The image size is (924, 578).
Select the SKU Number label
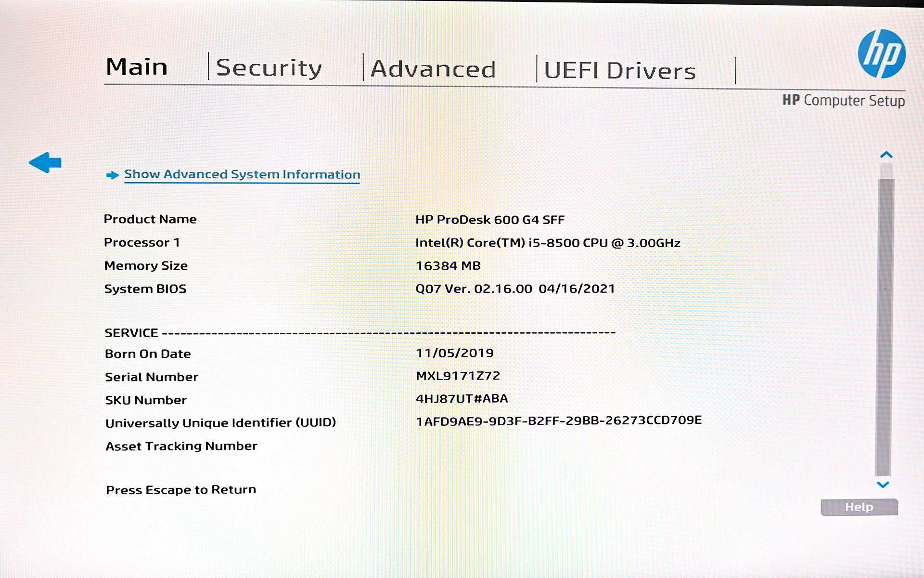pyautogui.click(x=146, y=400)
